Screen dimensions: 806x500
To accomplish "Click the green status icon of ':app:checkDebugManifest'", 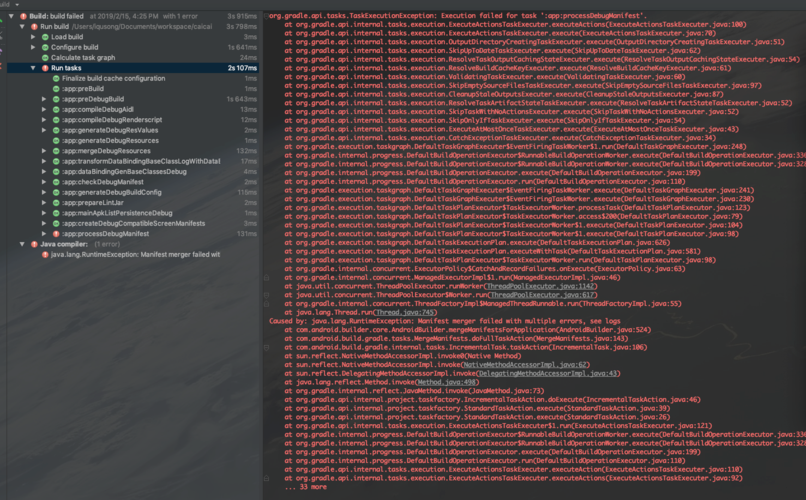I will 56,182.
